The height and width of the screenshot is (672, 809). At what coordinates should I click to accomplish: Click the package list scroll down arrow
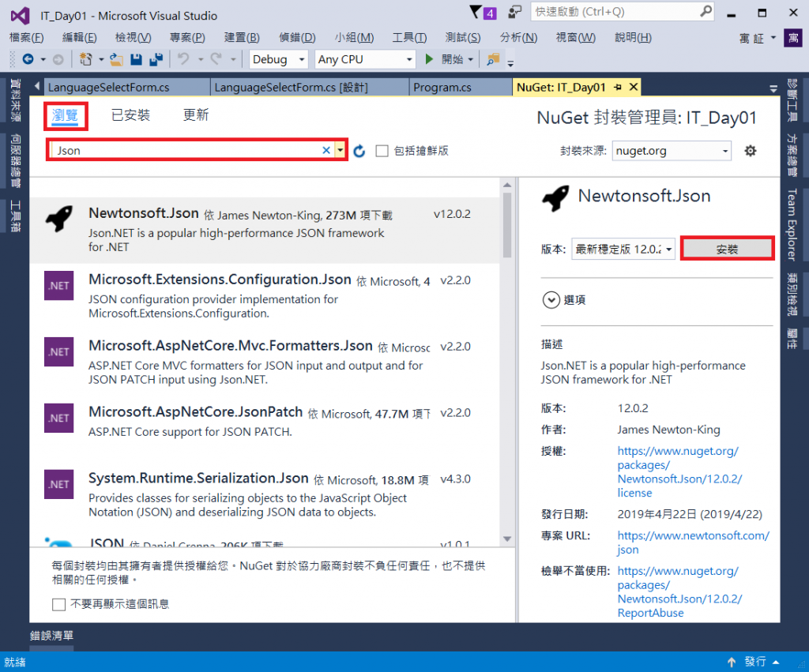coord(507,539)
